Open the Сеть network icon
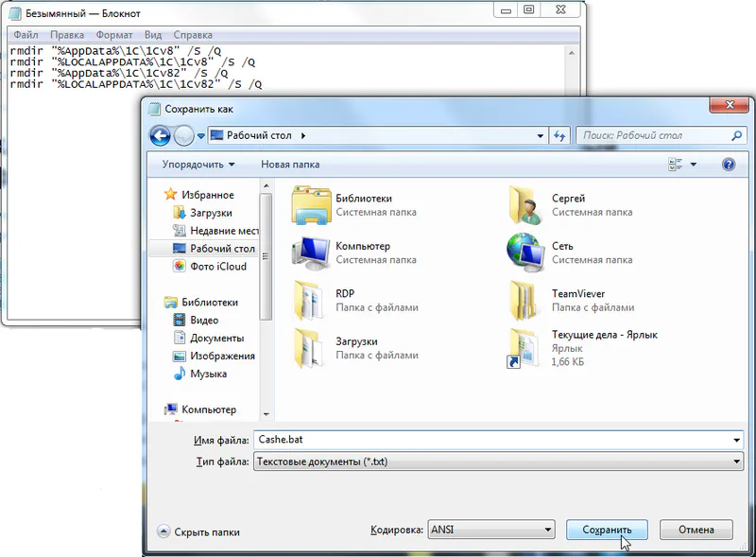 coord(525,252)
